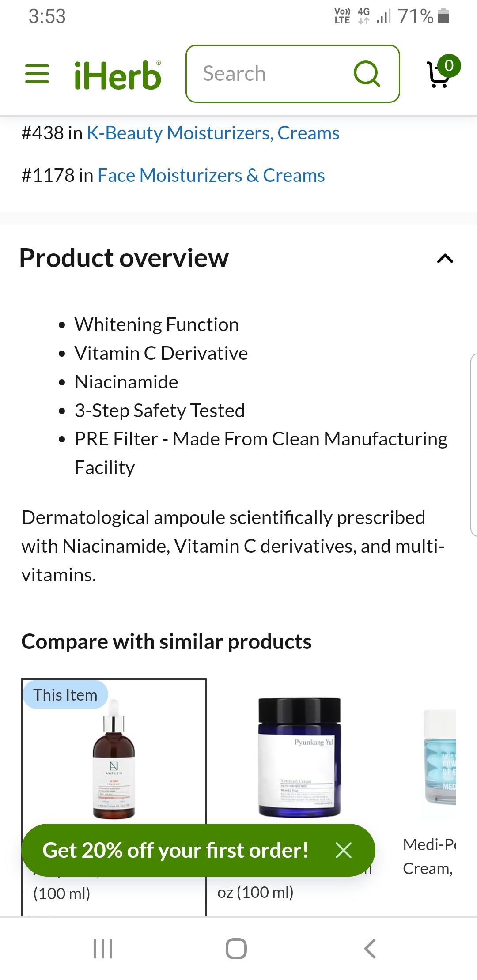Open K-Beauty Moisturizers, Creams category
The image size is (477, 980).
point(213,133)
